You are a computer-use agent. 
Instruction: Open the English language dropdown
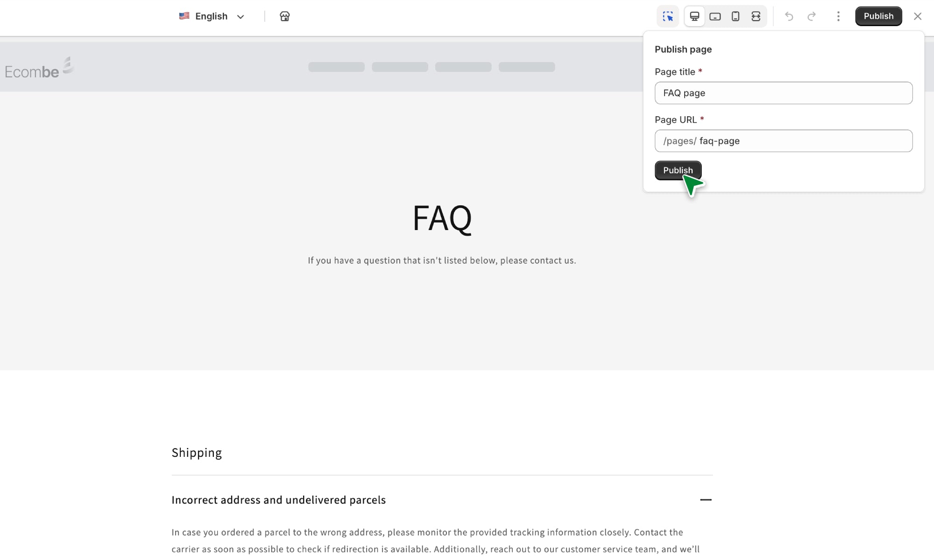point(212,17)
